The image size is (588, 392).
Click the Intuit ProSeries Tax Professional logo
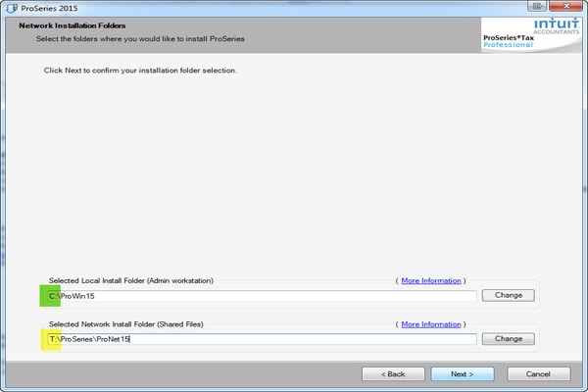(530, 34)
